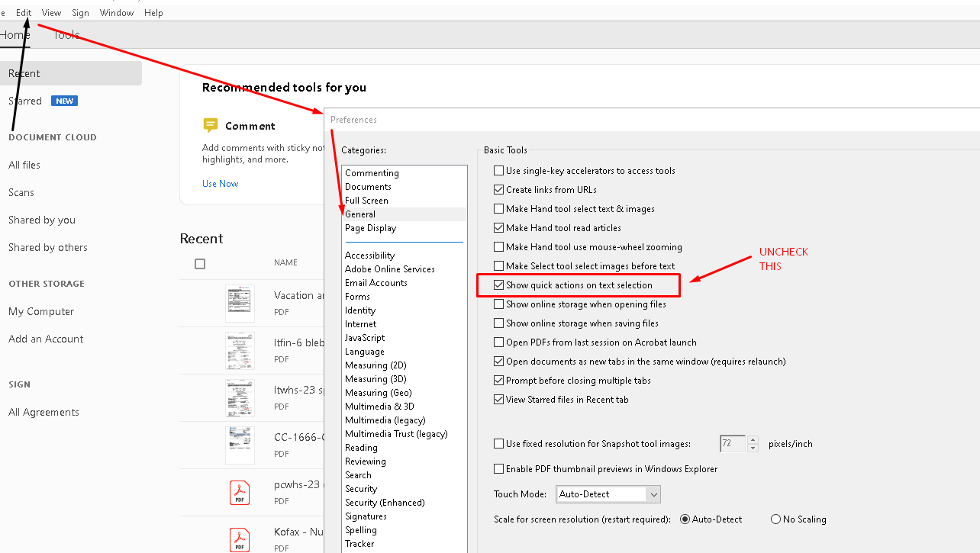Increase Snapshot resolution with up stepper arrow
The height and width of the screenshot is (553, 980).
(753, 439)
